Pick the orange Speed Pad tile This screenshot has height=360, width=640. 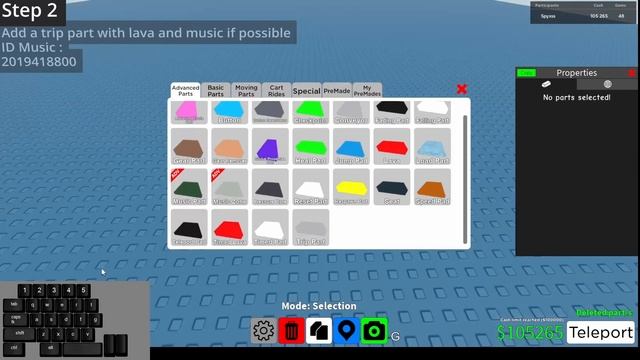pyautogui.click(x=432, y=187)
